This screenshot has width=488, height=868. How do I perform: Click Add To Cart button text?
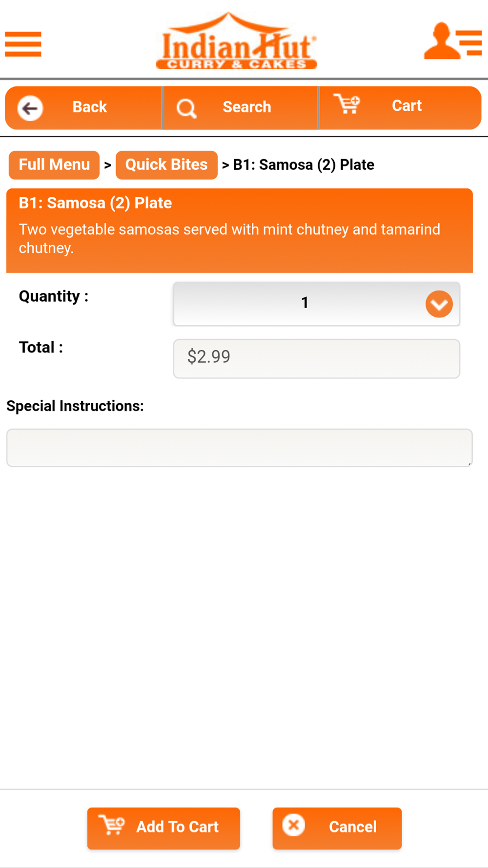click(178, 827)
